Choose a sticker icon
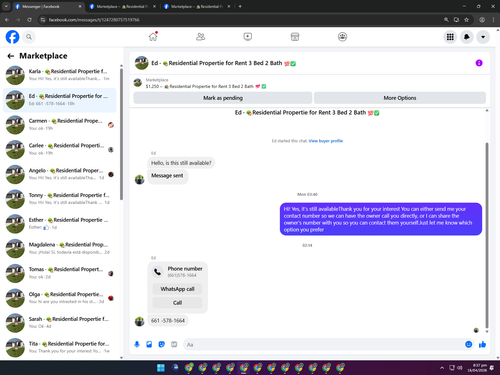Viewport: 500px width, 375px height. point(162,344)
